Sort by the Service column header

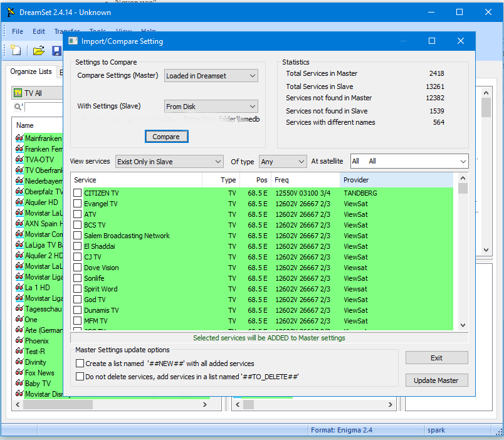click(137, 180)
